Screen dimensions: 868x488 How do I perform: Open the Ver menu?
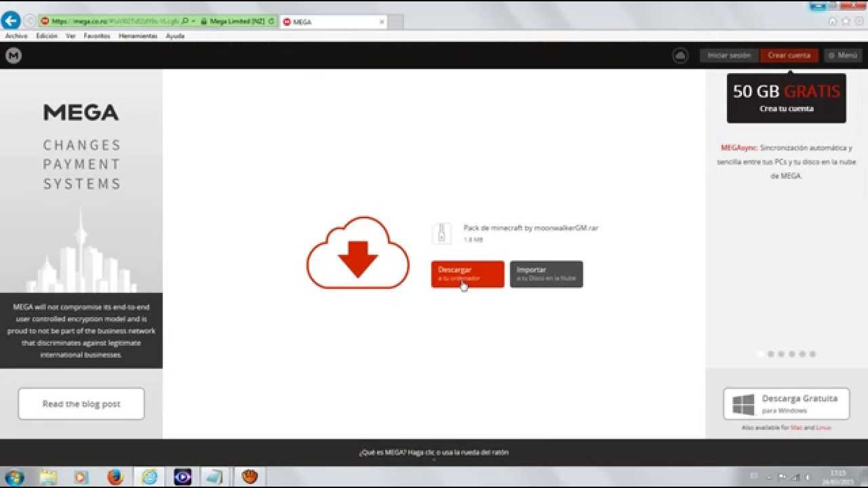pos(71,36)
